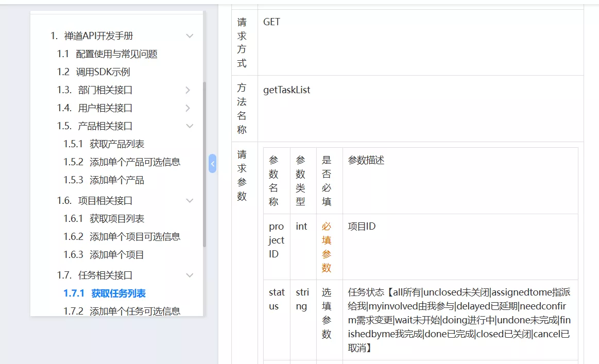Expand the 1.3. 部门相关接口 section arrow
The image size is (599, 364).
point(188,90)
